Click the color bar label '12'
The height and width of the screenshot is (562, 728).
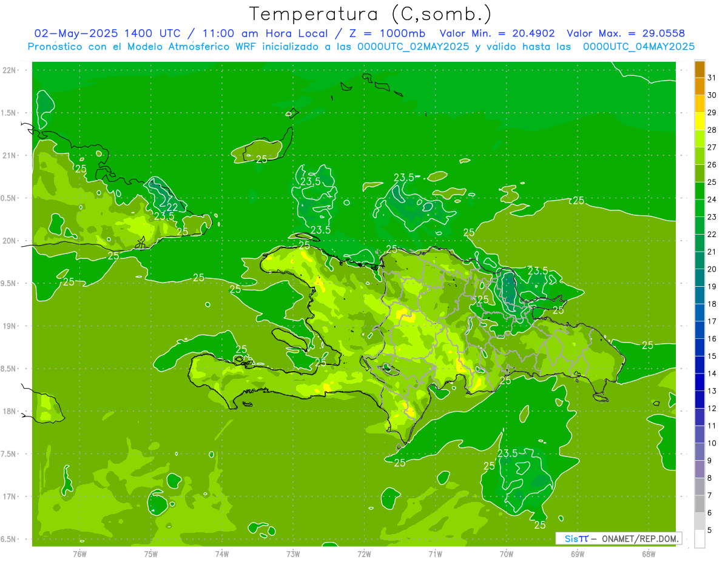(x=712, y=408)
